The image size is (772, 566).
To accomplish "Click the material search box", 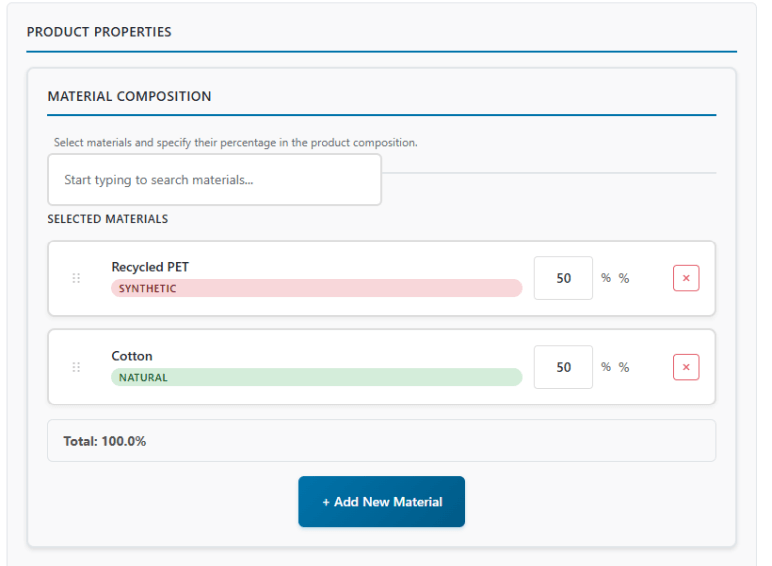I will [x=214, y=180].
